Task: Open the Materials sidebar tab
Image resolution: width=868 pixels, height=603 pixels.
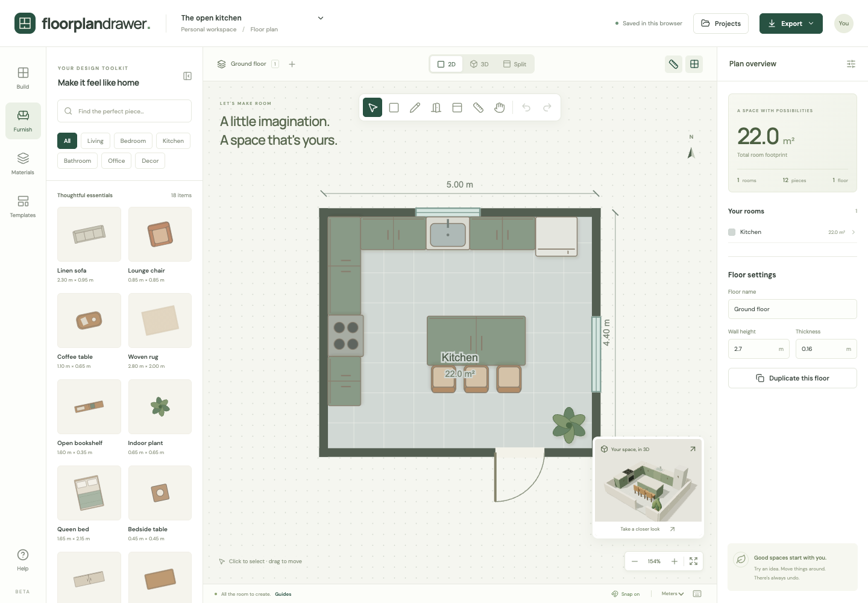Action: [x=23, y=164]
